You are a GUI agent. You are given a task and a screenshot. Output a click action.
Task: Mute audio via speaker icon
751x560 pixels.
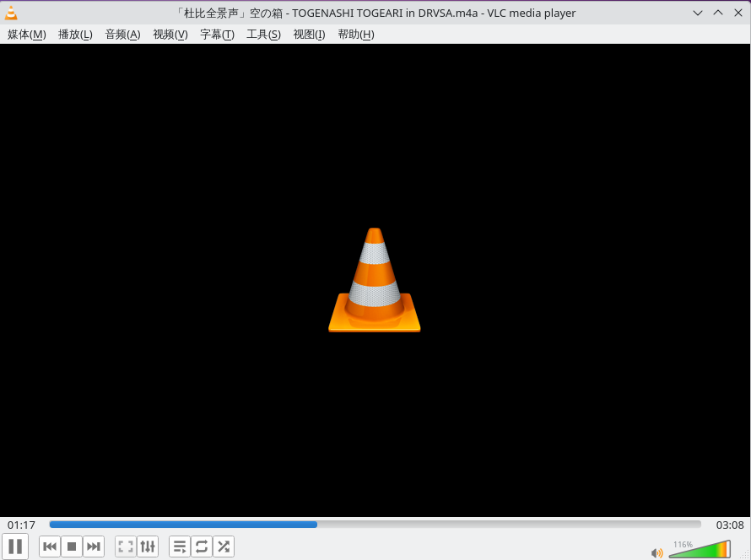tap(657, 552)
